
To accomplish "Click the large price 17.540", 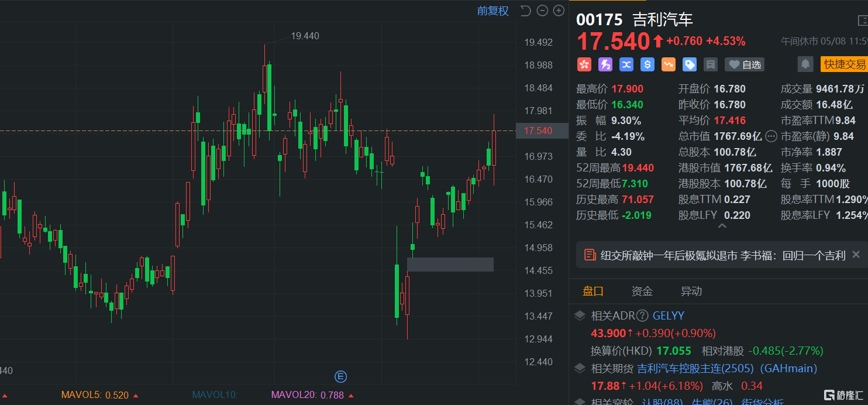I will point(614,42).
